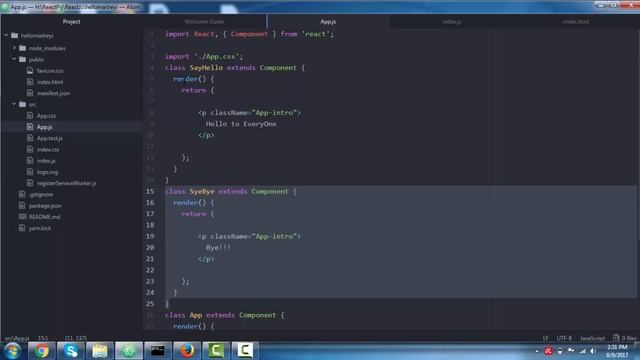Screen dimensions: 640x360
Task: Switch to the Welcome Guide tab
Action: 204,22
